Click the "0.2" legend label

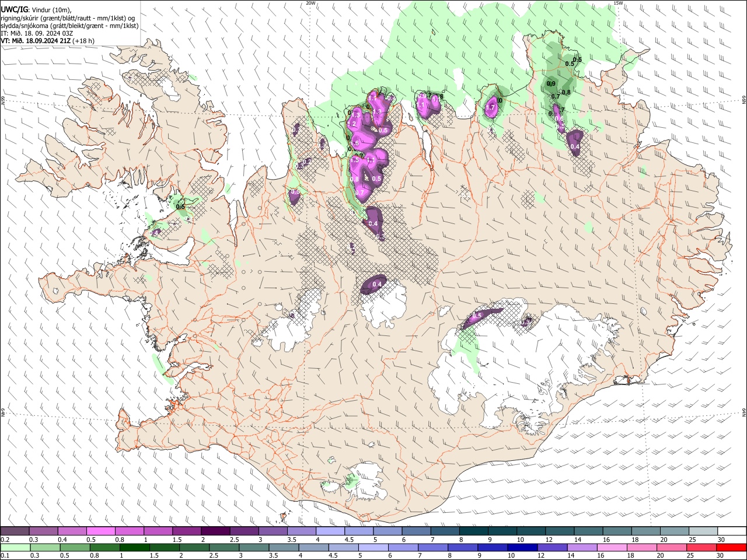click(5, 540)
